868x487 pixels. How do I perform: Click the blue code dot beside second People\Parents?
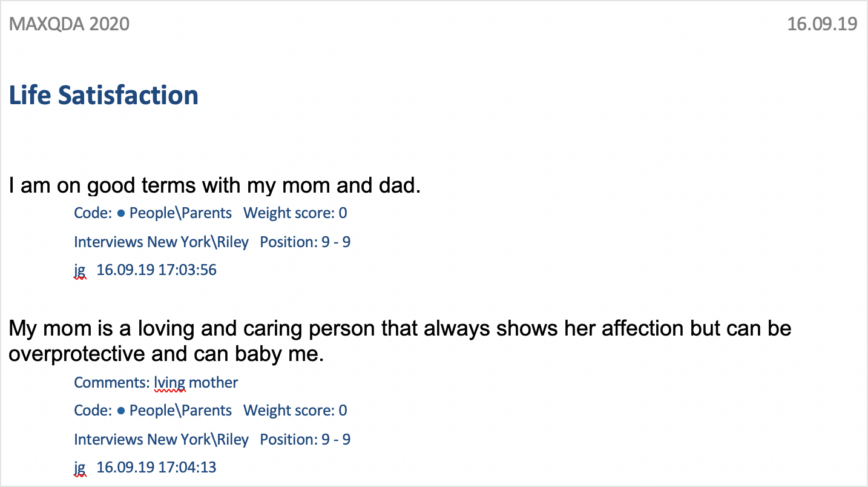(x=121, y=411)
